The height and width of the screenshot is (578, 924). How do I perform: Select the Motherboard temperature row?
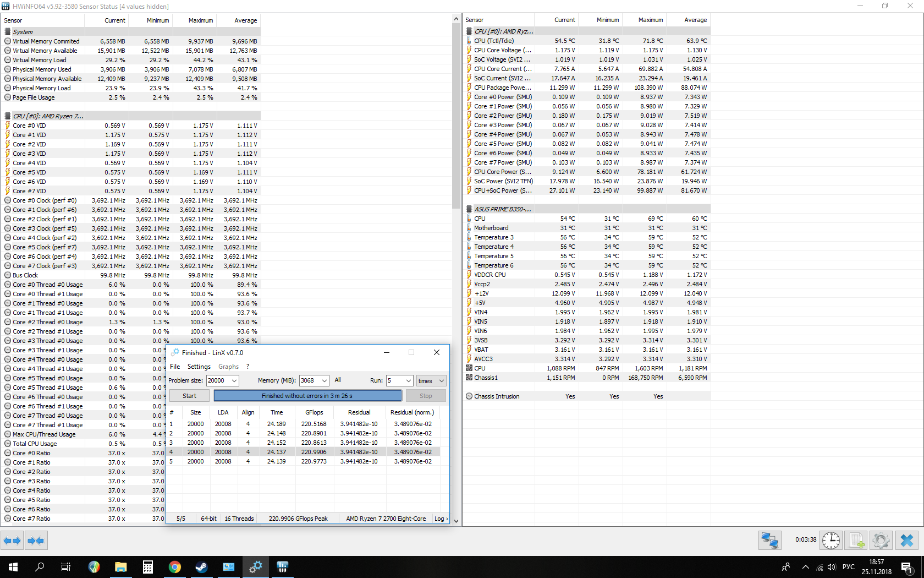587,228
